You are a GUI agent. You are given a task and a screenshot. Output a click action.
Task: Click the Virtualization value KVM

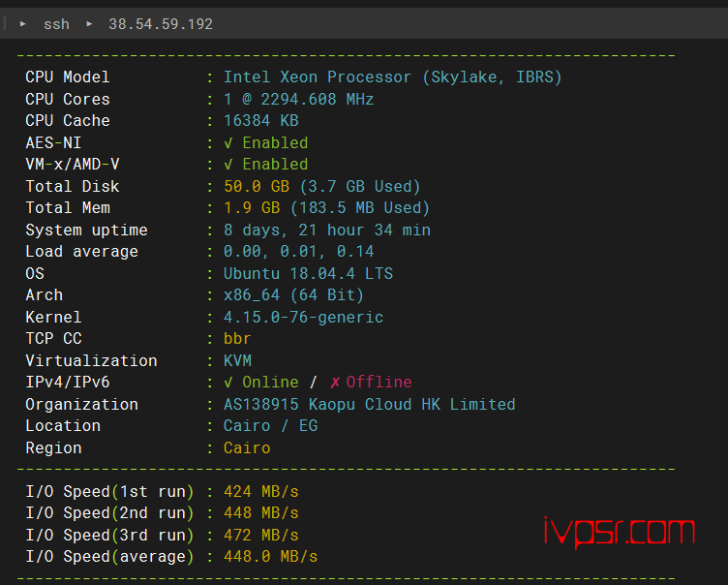237,360
